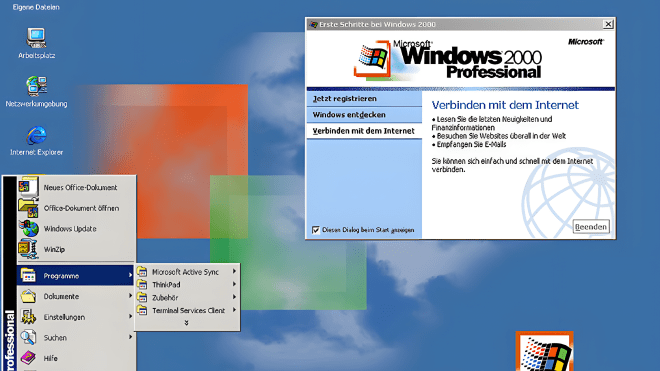Click the 'Eigene Dateien' desktop label
660x371 pixels.
pos(36,7)
